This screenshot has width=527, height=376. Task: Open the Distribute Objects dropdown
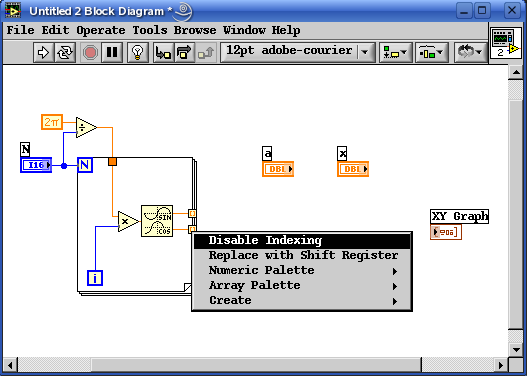432,52
